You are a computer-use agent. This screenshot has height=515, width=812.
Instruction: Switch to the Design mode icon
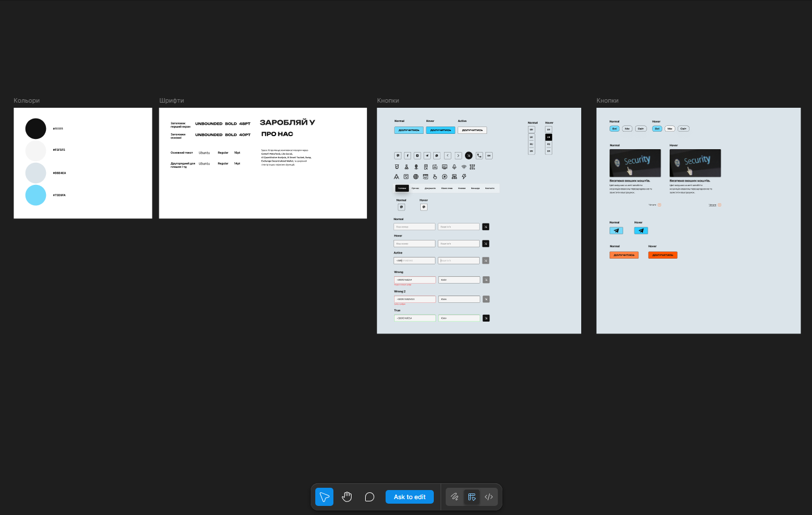click(x=472, y=497)
